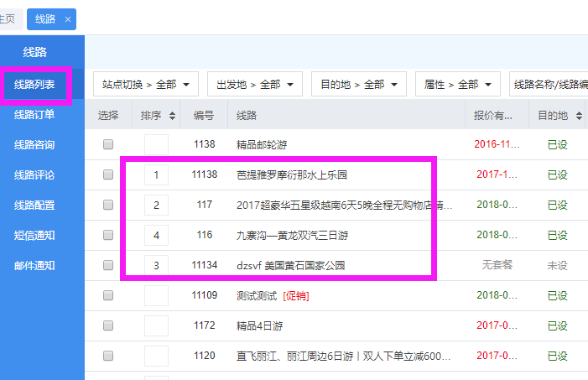Open the 目的地 filter dropdown
The height and width of the screenshot is (380, 588).
tap(358, 84)
